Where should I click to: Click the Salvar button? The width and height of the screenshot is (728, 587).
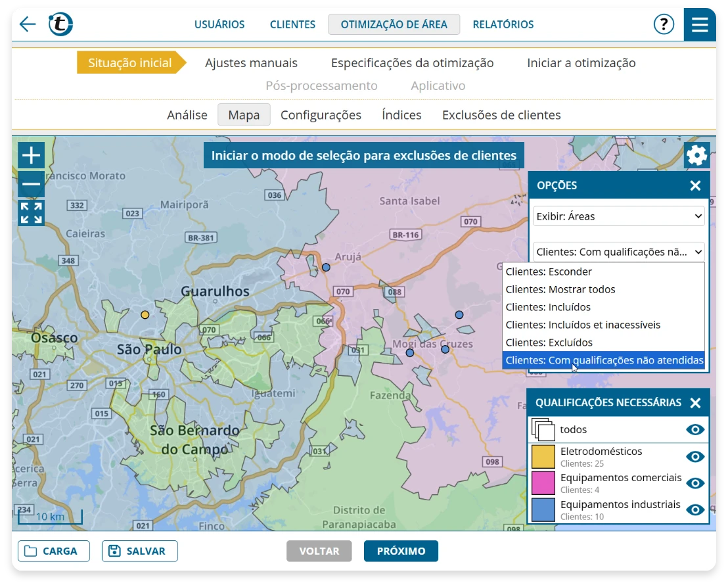point(140,552)
